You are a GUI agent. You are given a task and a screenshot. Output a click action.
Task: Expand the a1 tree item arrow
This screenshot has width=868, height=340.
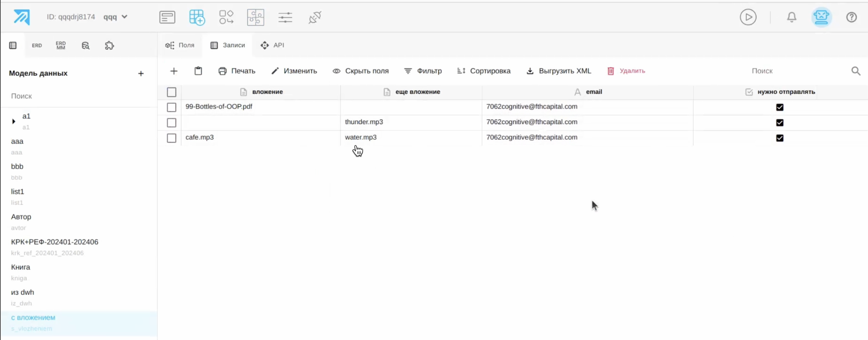pos(13,121)
